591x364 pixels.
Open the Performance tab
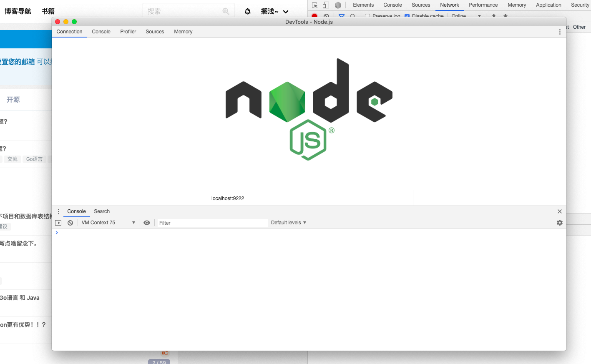point(483,5)
